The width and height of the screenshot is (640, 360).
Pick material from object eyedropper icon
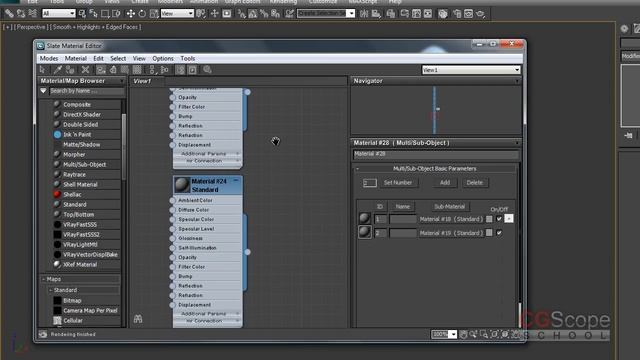pyautogui.click(x=58, y=70)
